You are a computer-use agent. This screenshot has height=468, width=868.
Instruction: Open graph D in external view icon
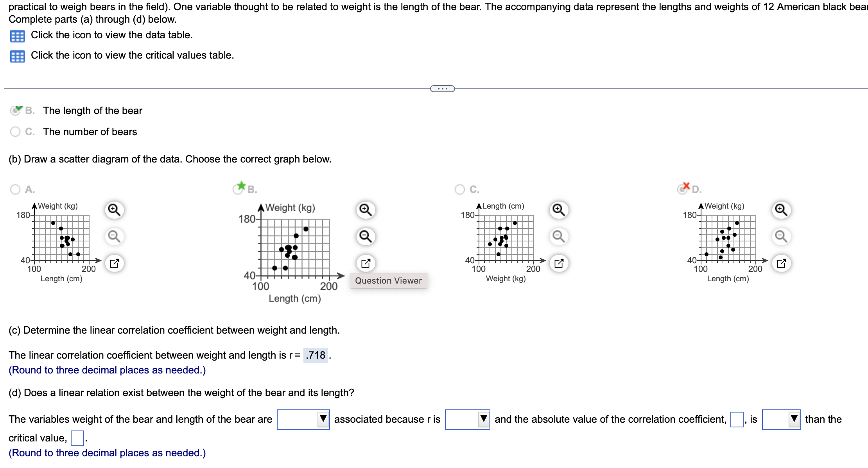pos(781,263)
